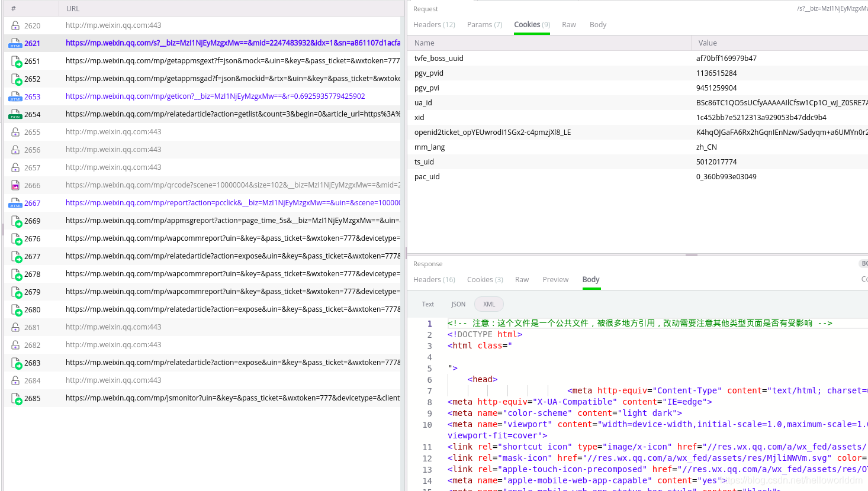Screen dimensions: 868x491
Task: Click the lock icon of request 2681
Action: coord(15,327)
